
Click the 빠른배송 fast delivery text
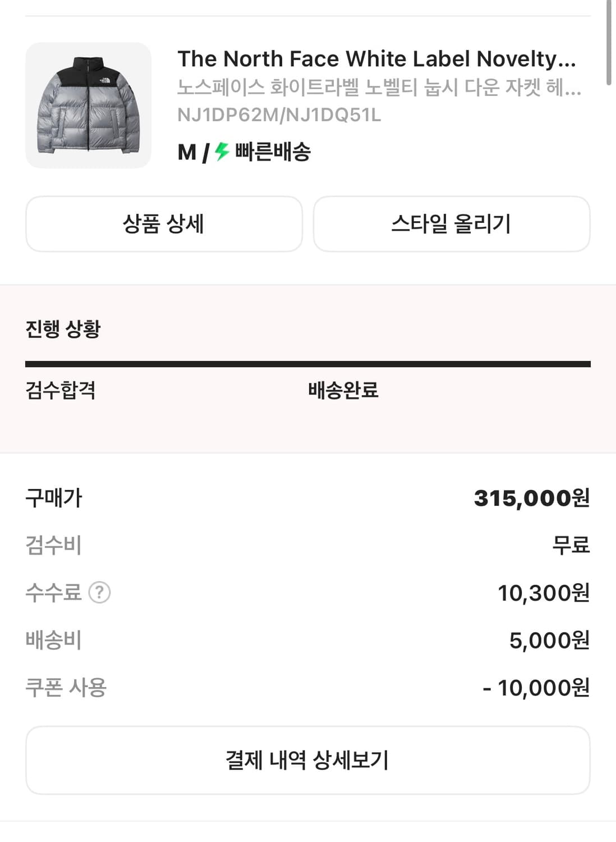(273, 152)
